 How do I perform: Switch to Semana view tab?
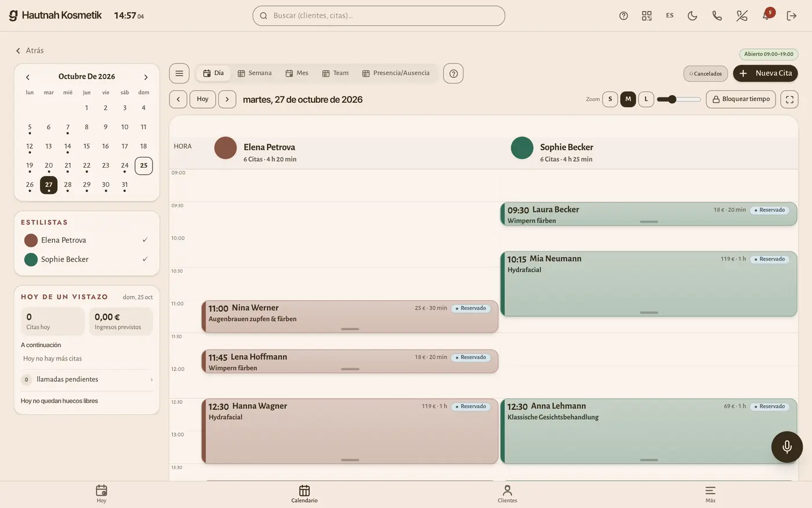pos(255,73)
